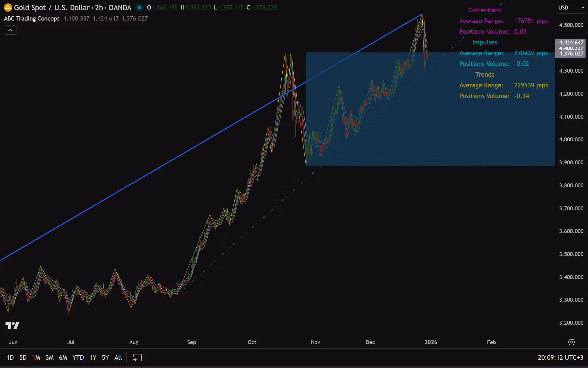Collapse the indicator legend chevron
Screen dimensions: 588x368
tap(10, 30)
